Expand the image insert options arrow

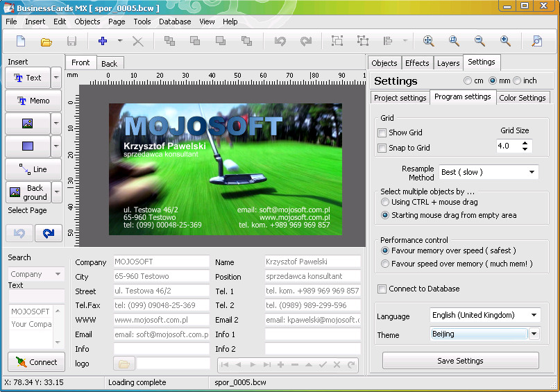(56, 123)
